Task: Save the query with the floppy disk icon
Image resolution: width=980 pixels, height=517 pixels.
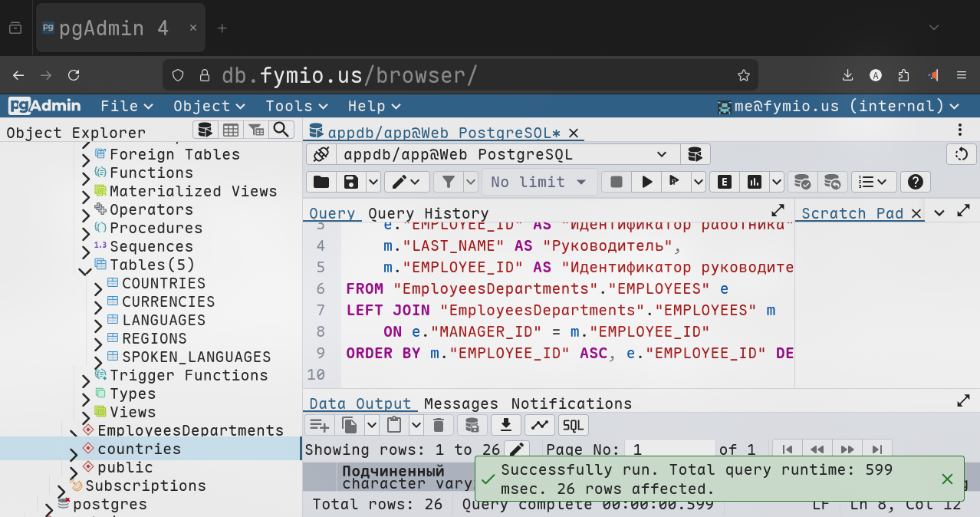Action: 351,182
